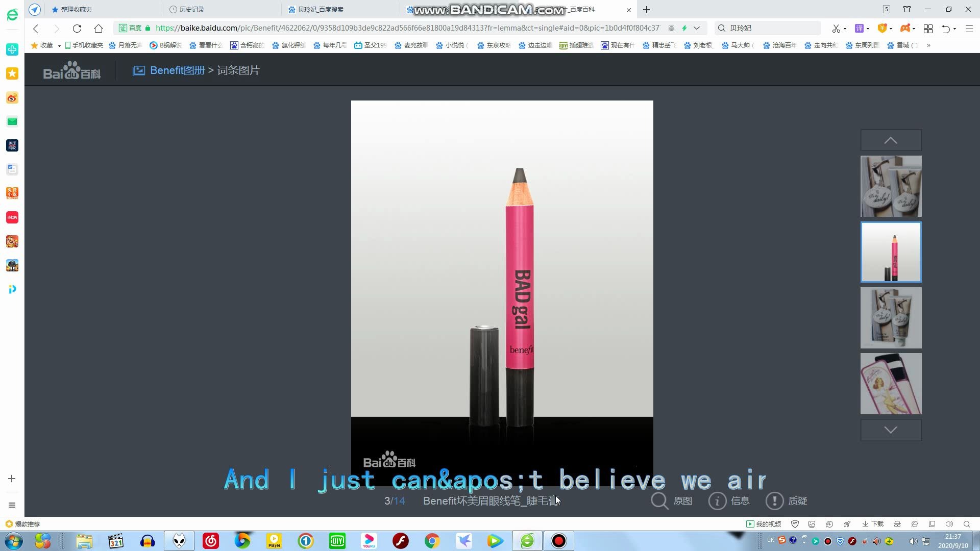
Task: Go to the home page icon
Action: pos(99,29)
